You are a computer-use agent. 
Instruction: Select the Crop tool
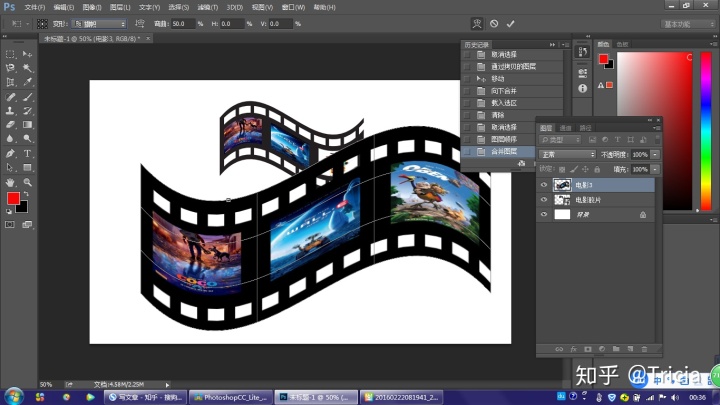pos(10,82)
